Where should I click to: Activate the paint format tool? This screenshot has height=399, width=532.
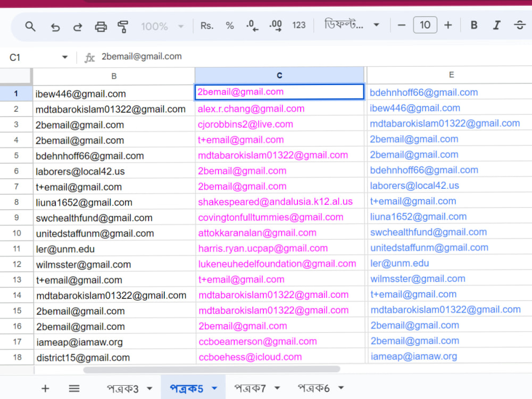(123, 27)
